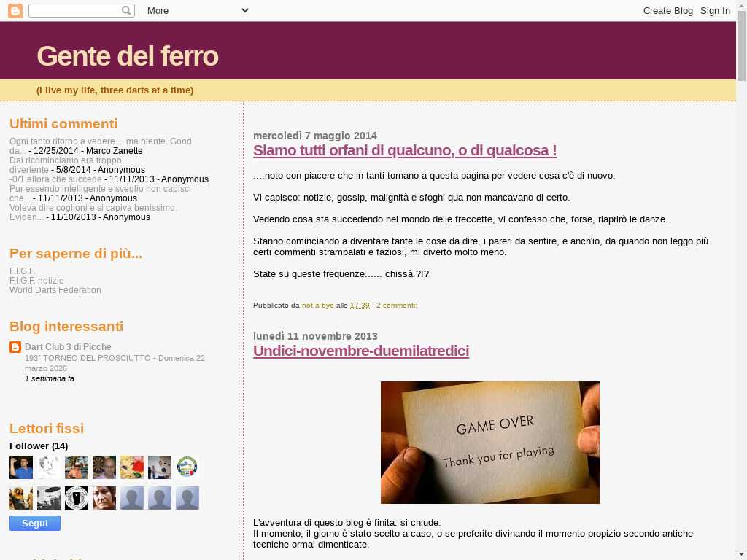Image resolution: width=747 pixels, height=560 pixels.
Task: Open the '2 commenti' link under the post
Action: [396, 306]
